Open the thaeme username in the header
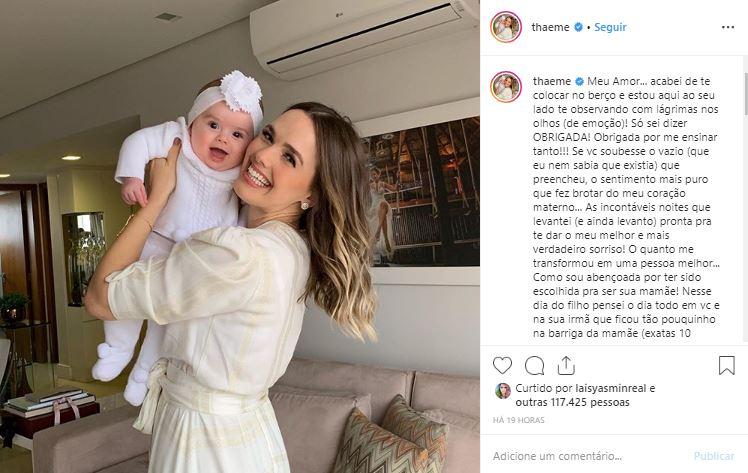Viewport: 748px width, 473px height. pos(551,27)
